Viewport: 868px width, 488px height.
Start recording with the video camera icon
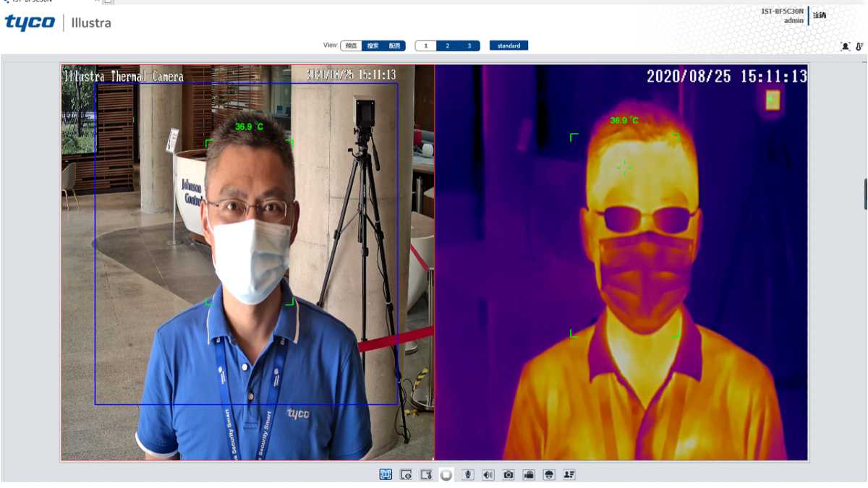(x=529, y=474)
